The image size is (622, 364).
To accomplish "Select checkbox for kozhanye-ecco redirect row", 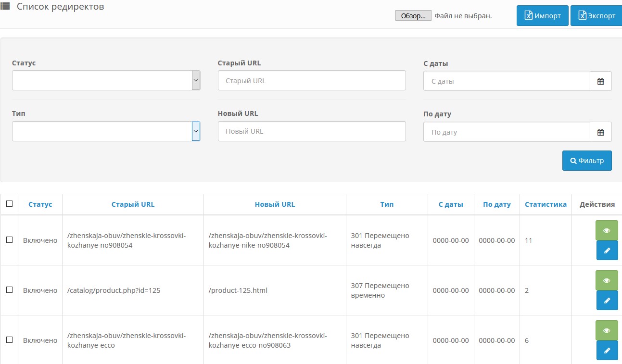I will point(9,340).
